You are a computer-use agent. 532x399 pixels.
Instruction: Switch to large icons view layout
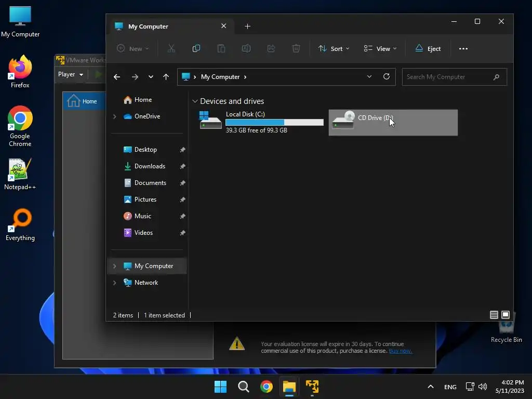click(x=505, y=315)
